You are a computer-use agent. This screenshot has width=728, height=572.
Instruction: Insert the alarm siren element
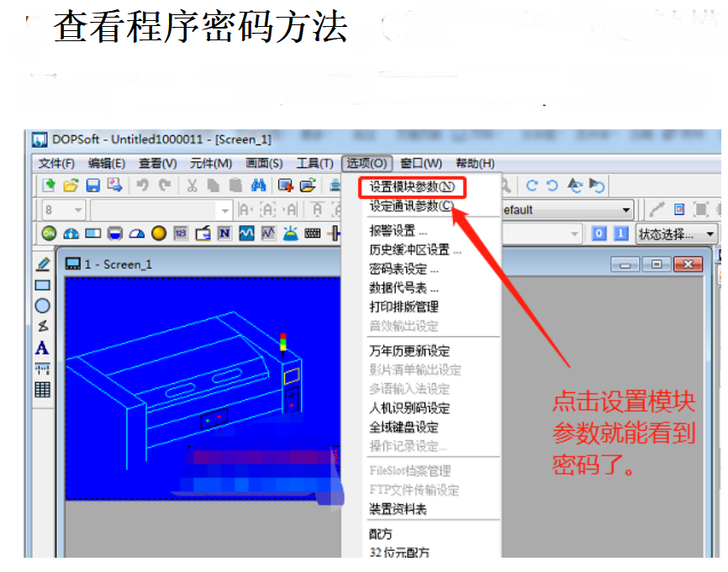click(x=290, y=234)
